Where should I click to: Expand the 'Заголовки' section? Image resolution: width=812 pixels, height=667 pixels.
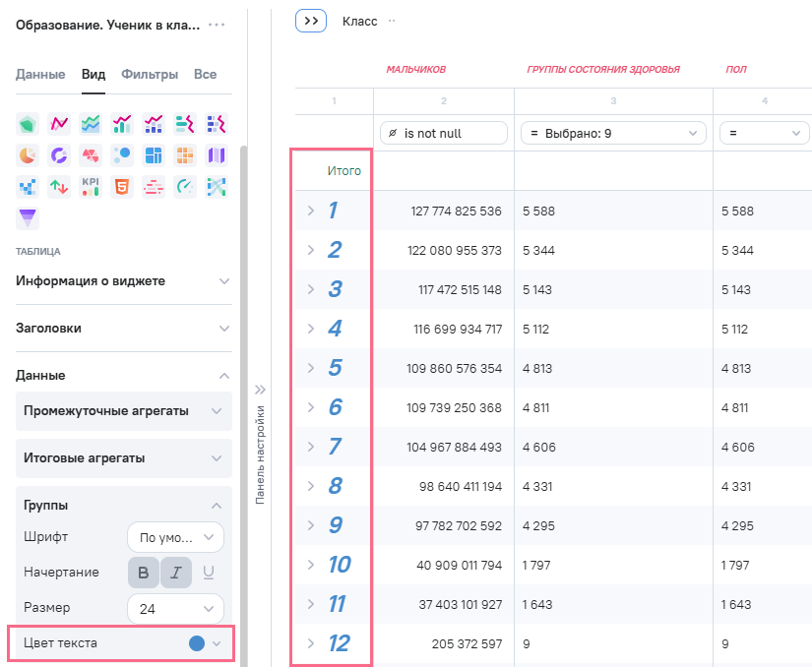(123, 329)
